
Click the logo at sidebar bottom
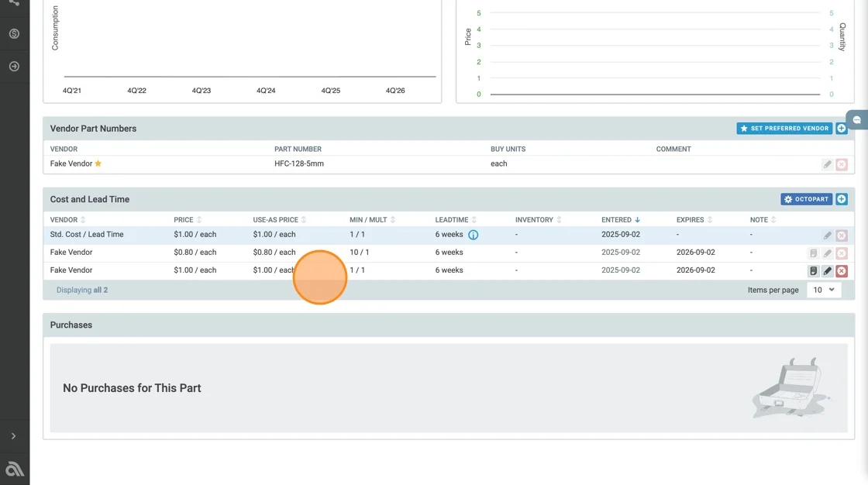[14, 469]
